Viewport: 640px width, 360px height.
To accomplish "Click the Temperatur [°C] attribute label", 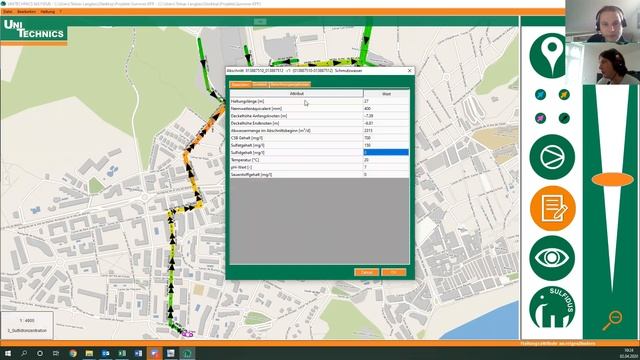I will click(x=245, y=160).
